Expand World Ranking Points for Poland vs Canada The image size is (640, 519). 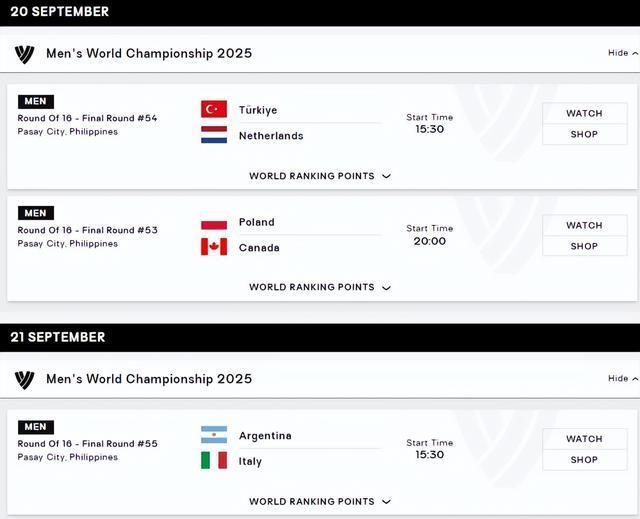pos(320,287)
